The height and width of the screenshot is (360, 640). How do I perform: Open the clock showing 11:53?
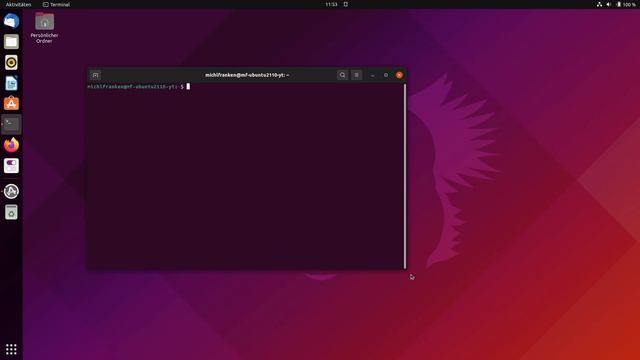click(331, 4)
